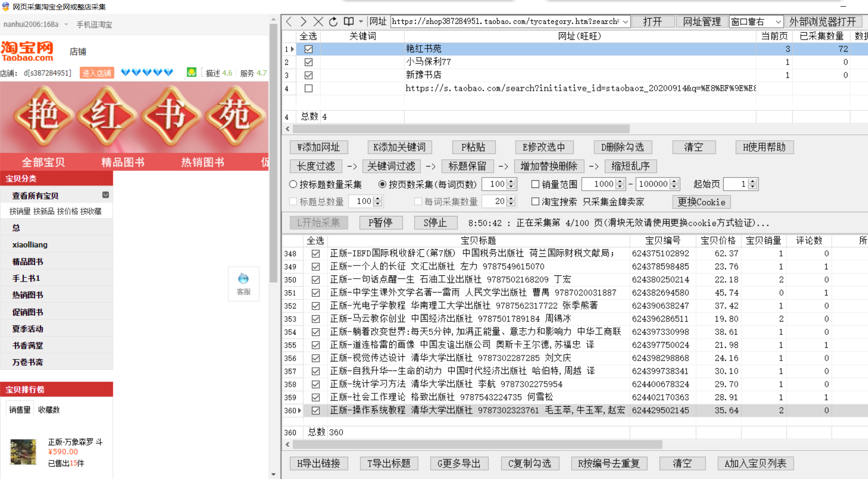
Task: Click the stop loading X icon
Action: 318,21
